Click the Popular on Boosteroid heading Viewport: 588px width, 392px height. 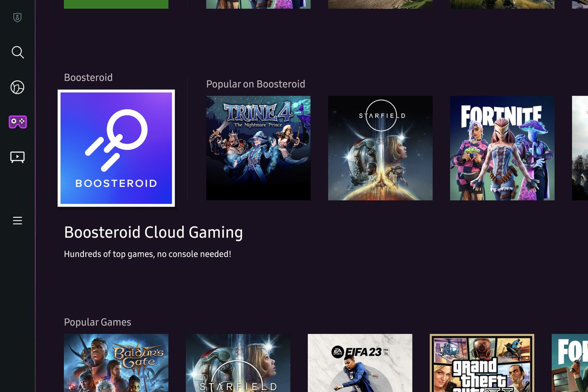click(x=255, y=84)
